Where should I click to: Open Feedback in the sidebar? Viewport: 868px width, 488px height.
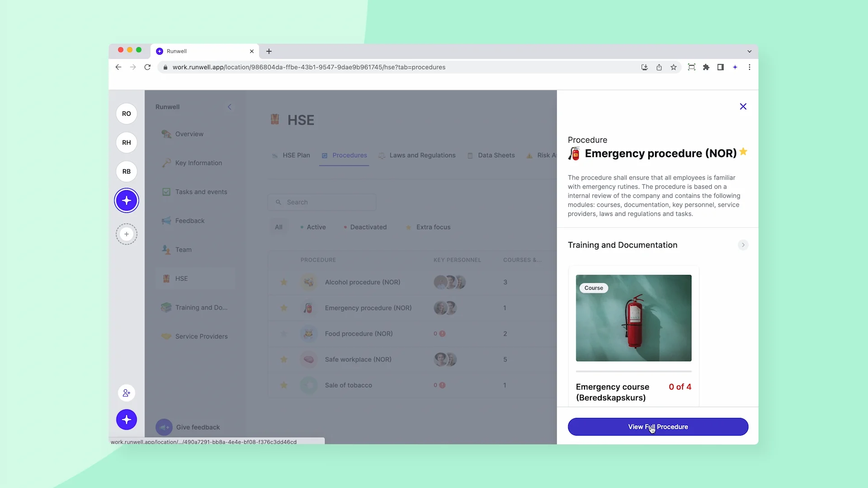tap(195, 221)
